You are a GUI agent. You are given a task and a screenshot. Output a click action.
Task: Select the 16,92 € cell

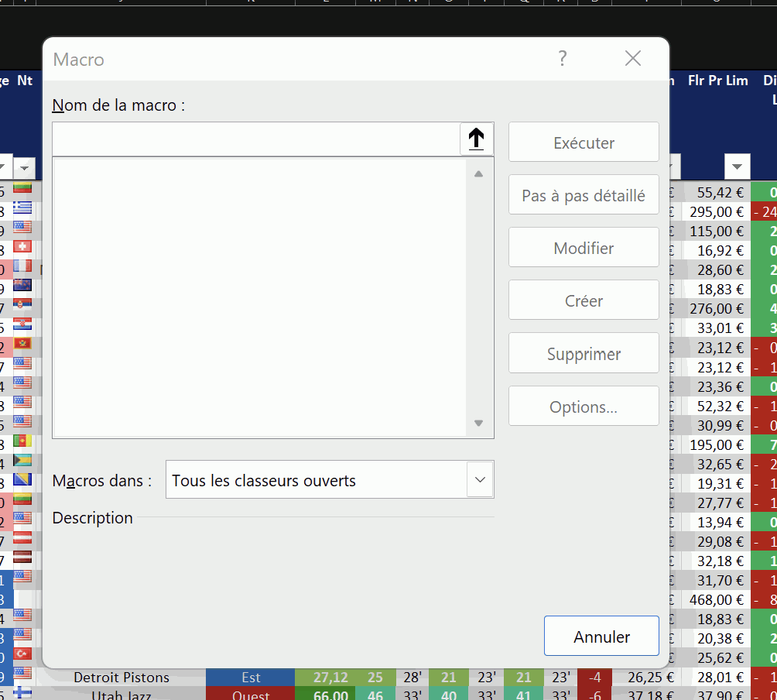716,250
